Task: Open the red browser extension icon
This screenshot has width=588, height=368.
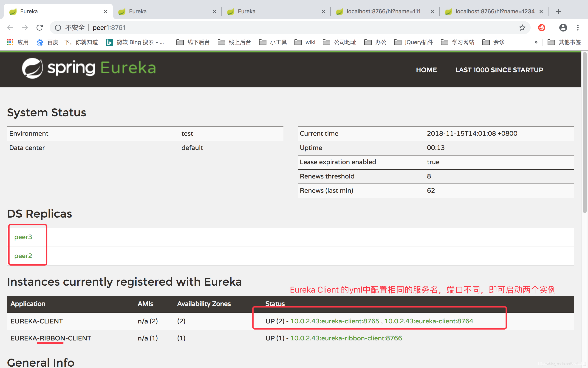Action: click(541, 28)
